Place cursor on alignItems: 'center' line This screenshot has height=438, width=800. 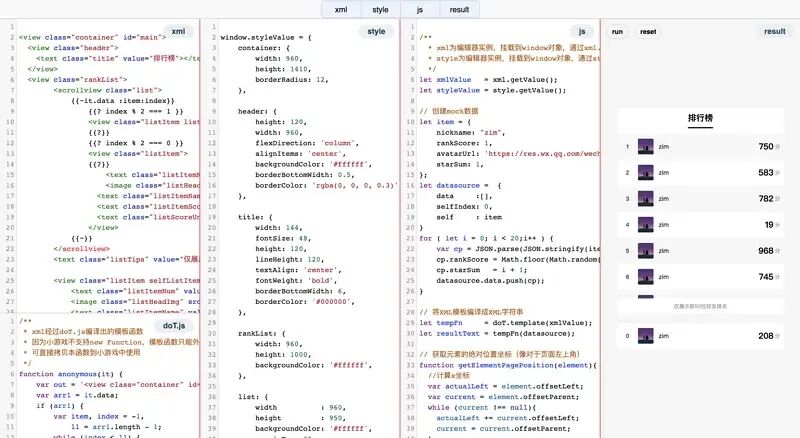(x=301, y=154)
